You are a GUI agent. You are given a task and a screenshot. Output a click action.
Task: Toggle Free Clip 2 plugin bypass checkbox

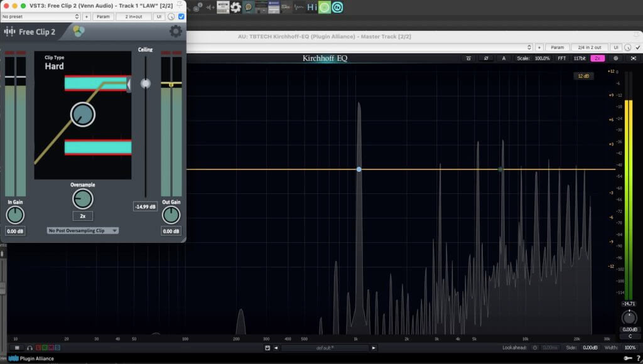pyautogui.click(x=181, y=16)
